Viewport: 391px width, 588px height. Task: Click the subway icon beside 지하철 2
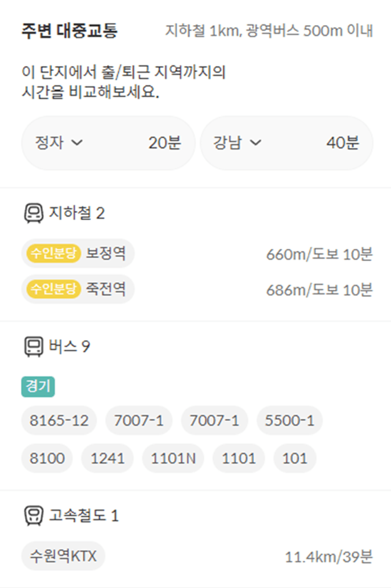click(x=33, y=213)
